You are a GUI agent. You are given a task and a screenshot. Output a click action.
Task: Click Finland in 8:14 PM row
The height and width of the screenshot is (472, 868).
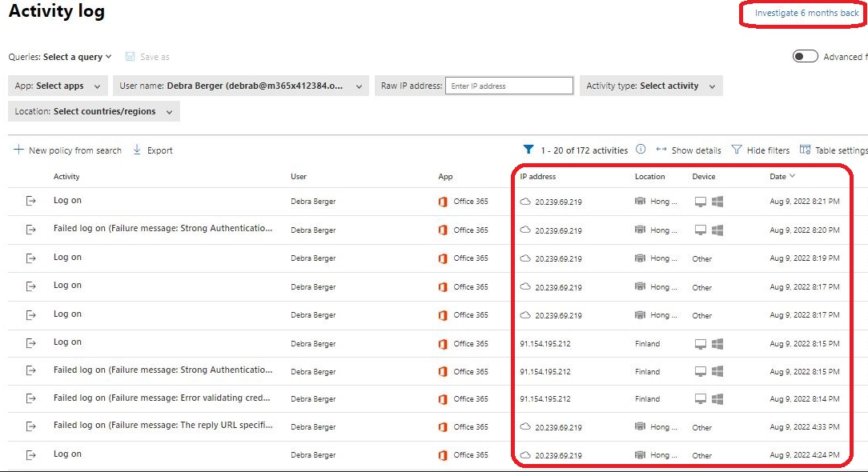pyautogui.click(x=647, y=399)
